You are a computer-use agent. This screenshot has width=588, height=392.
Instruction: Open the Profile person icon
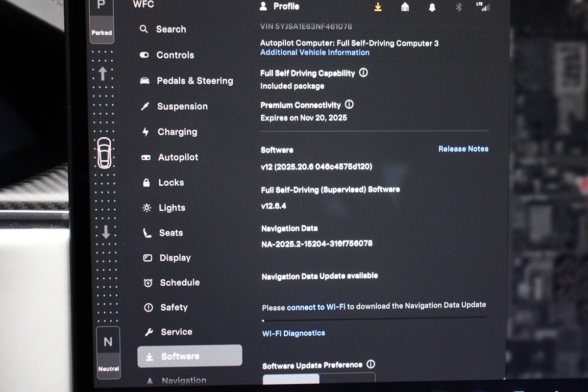[x=264, y=6]
